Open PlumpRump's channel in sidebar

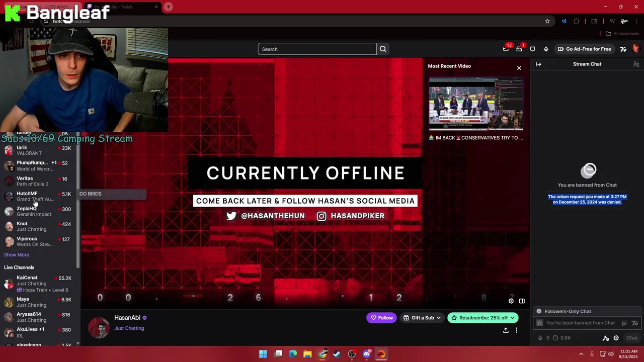coord(38,165)
